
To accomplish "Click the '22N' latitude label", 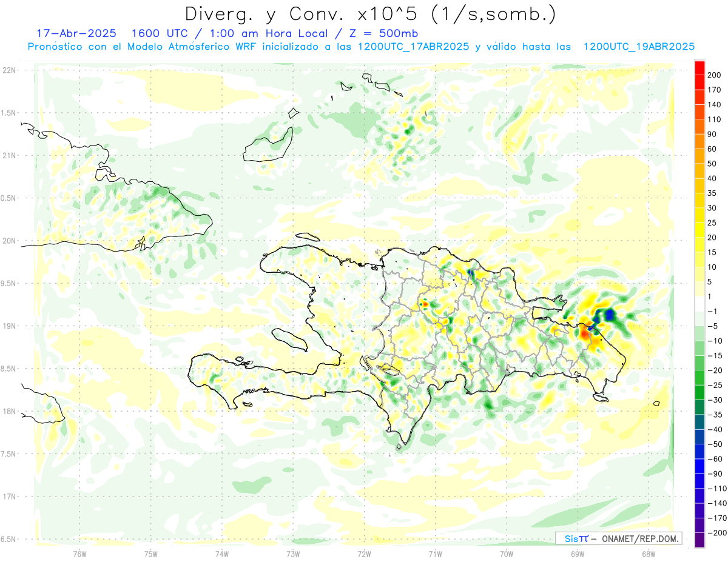I will pyautogui.click(x=8, y=70).
